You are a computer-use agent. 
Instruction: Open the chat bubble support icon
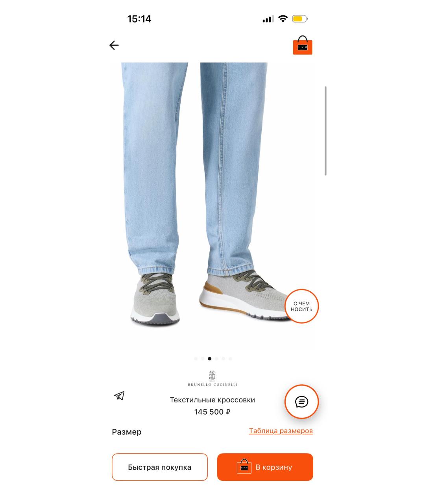coord(301,402)
